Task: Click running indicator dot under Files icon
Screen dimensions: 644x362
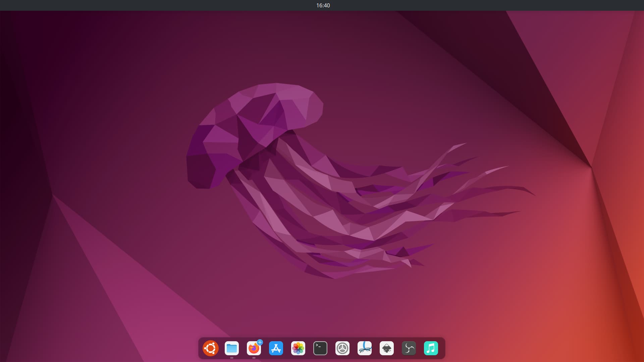Action: (x=232, y=358)
